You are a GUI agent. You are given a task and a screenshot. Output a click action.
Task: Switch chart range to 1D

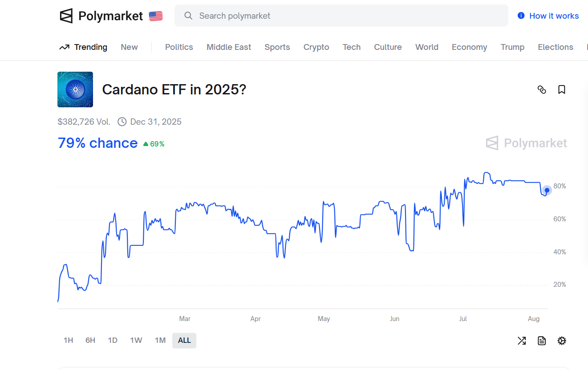(113, 341)
